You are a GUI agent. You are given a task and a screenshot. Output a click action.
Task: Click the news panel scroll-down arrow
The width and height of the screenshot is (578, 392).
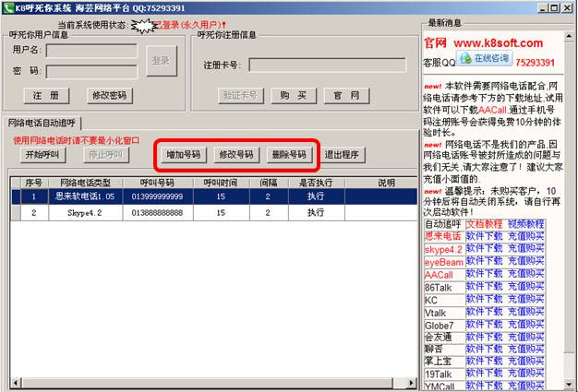pyautogui.click(x=569, y=385)
